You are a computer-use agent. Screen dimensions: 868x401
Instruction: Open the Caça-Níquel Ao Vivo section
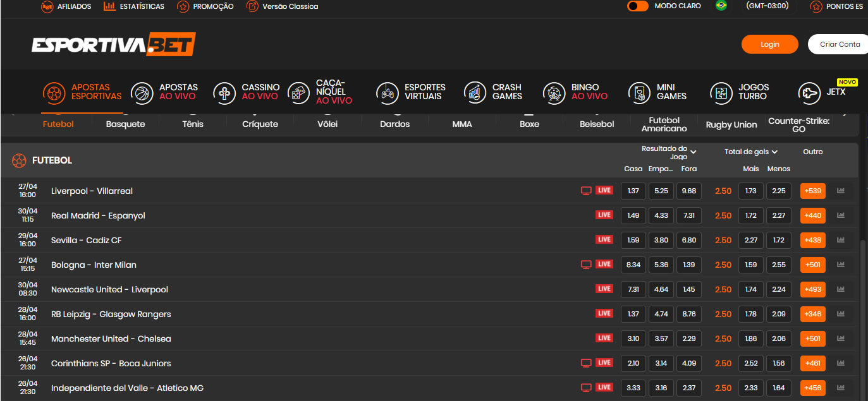point(320,92)
